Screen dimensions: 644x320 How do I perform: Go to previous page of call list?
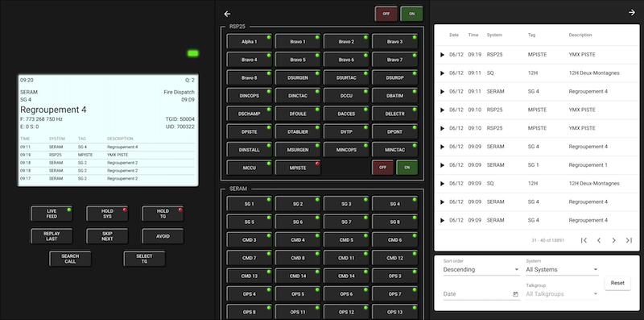pyautogui.click(x=599, y=240)
